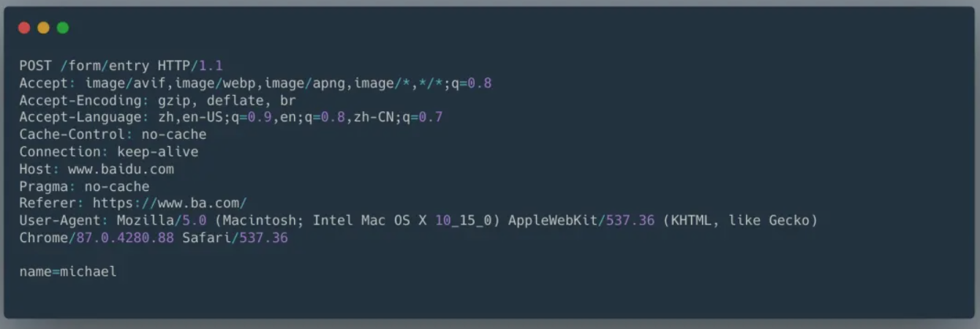Click the Chrome/87.0.4280.88 version text
Screen dimensions: 980x329
pyautogui.click(x=97, y=238)
